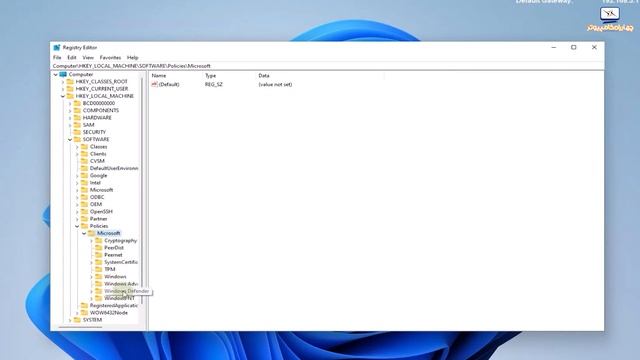This screenshot has height=360, width=640.
Task: Click the TPM folder icon
Action: (x=99, y=269)
